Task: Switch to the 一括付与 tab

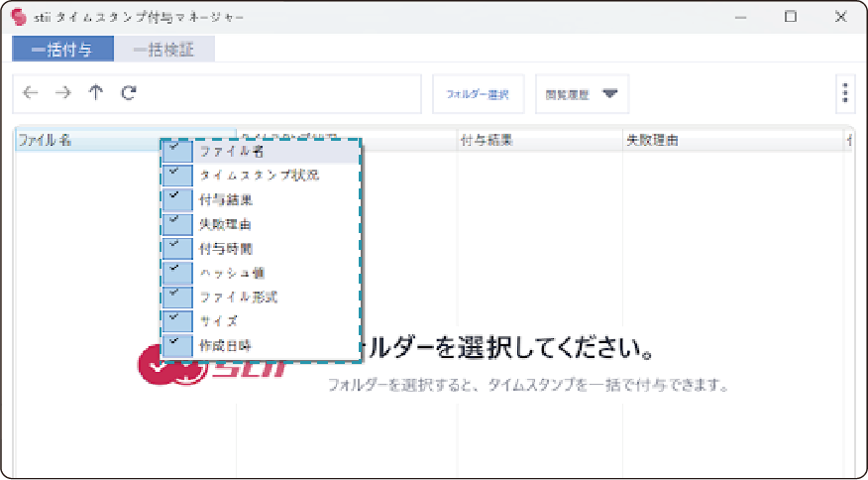Action: pyautogui.click(x=62, y=50)
